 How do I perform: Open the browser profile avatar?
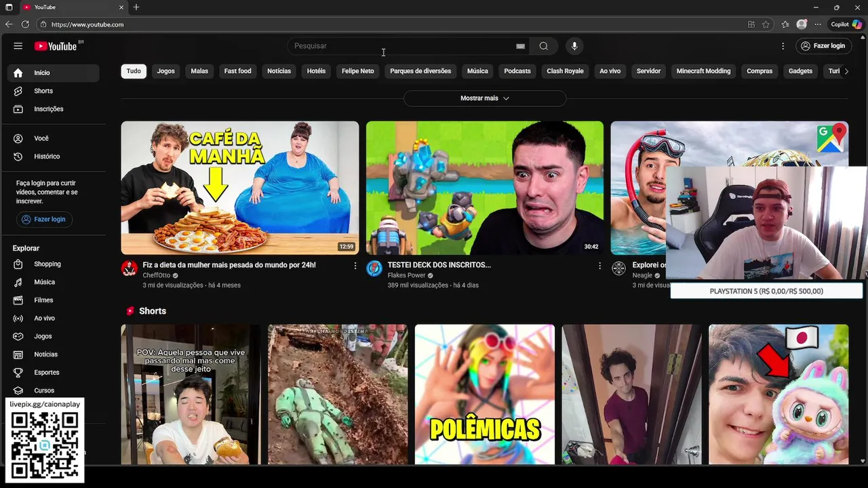click(x=802, y=24)
